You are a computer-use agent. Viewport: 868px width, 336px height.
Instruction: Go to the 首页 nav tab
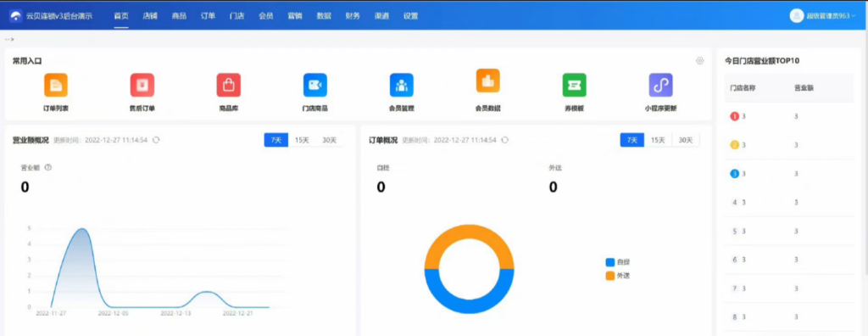[121, 16]
